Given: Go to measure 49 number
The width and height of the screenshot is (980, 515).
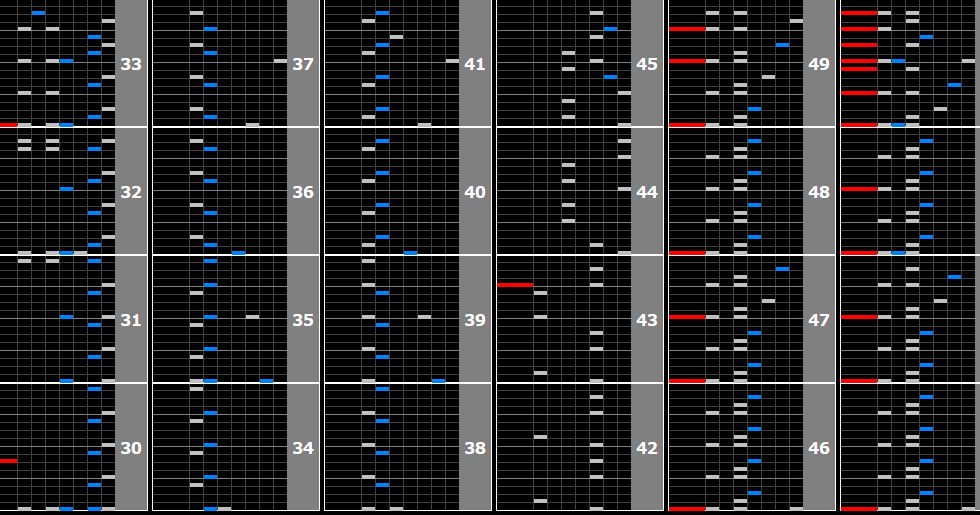Looking at the screenshot, I should [819, 64].
